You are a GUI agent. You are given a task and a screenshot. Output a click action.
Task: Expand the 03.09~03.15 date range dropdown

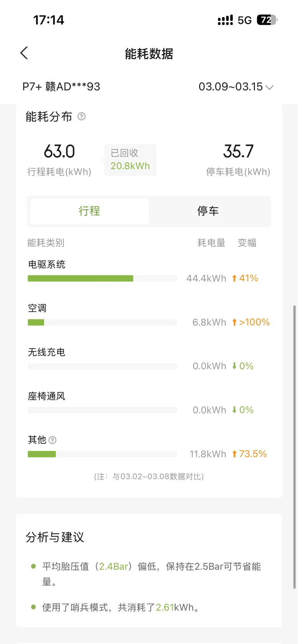[236, 87]
